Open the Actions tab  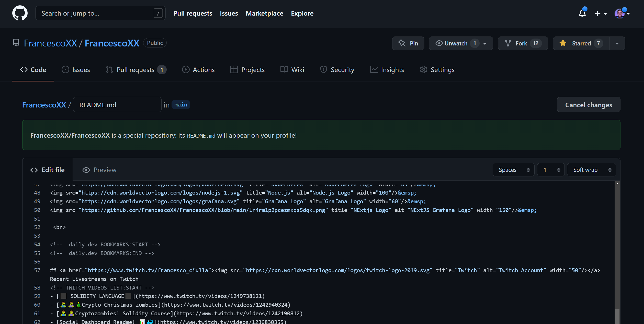198,70
